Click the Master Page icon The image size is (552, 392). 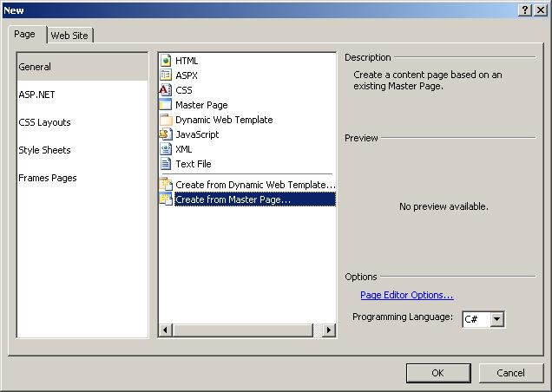coord(166,105)
